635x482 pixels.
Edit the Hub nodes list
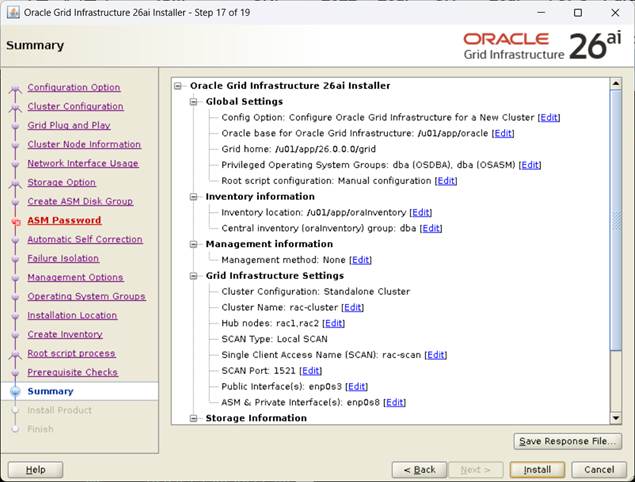tap(334, 323)
